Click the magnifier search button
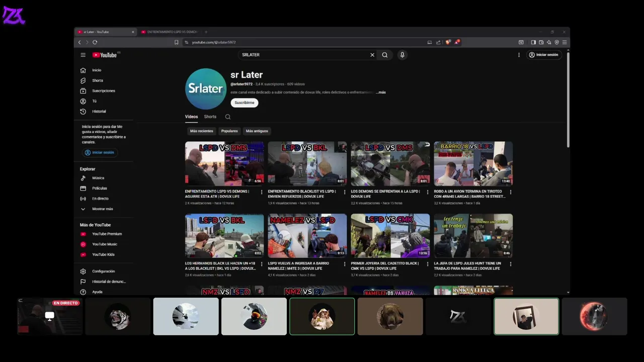This screenshot has height=362, width=644. (385, 55)
